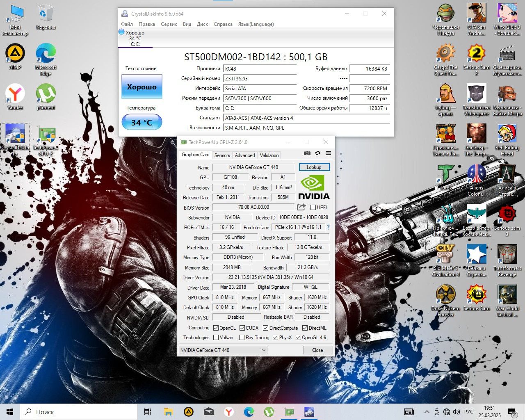Toggle the CUDA checkbox
This screenshot has height=420, width=525.
(242, 328)
